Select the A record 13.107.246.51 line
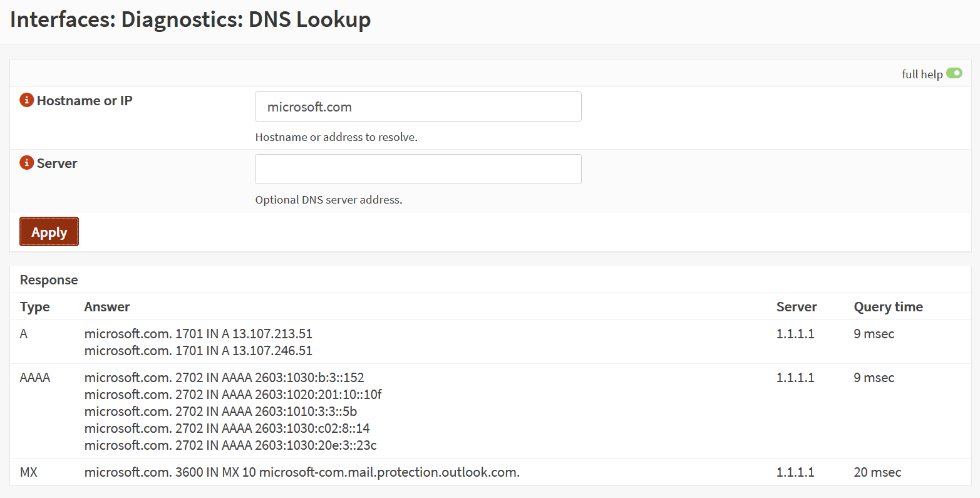 199,351
